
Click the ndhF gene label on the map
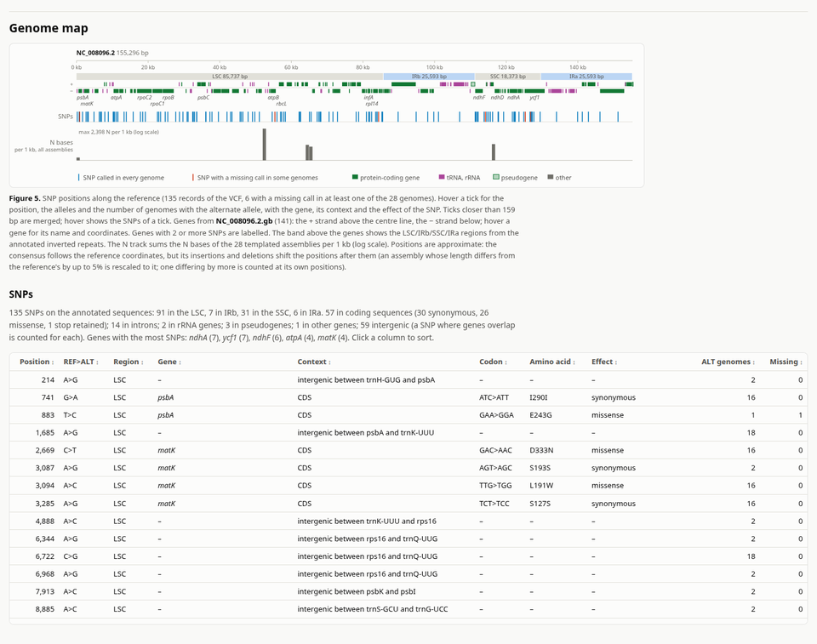[479, 98]
